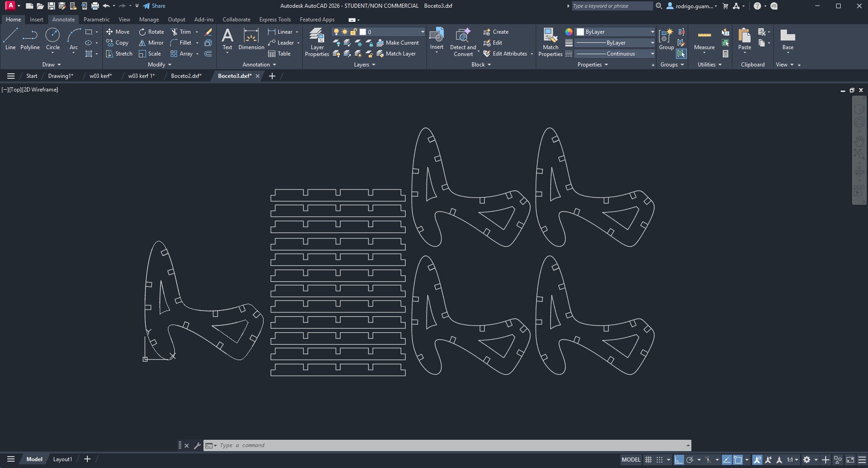Viewport: 868px width, 468px height.
Task: Toggle ortho mode in status bar
Action: tap(679, 460)
